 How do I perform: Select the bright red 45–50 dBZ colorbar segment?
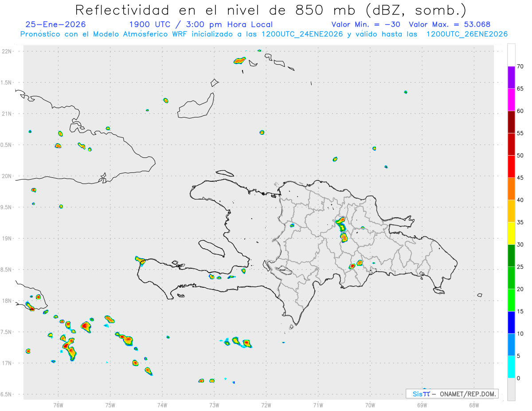(511, 167)
